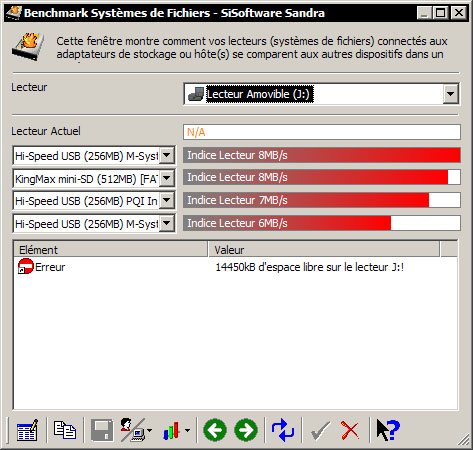Click the options table icon with pencil
The height and width of the screenshot is (450, 473).
[x=27, y=430]
